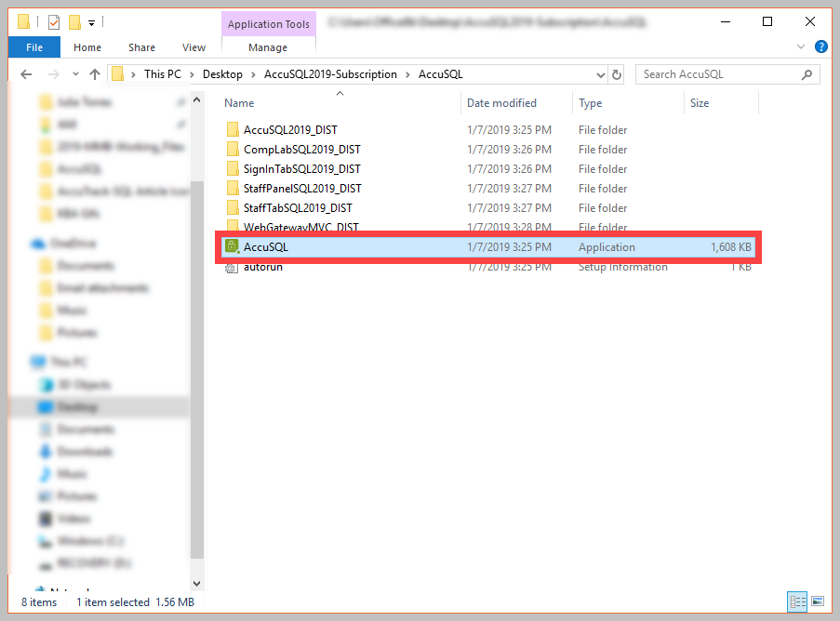This screenshot has width=840, height=621.
Task: Switch to the Home ribbon tab
Action: [x=87, y=47]
